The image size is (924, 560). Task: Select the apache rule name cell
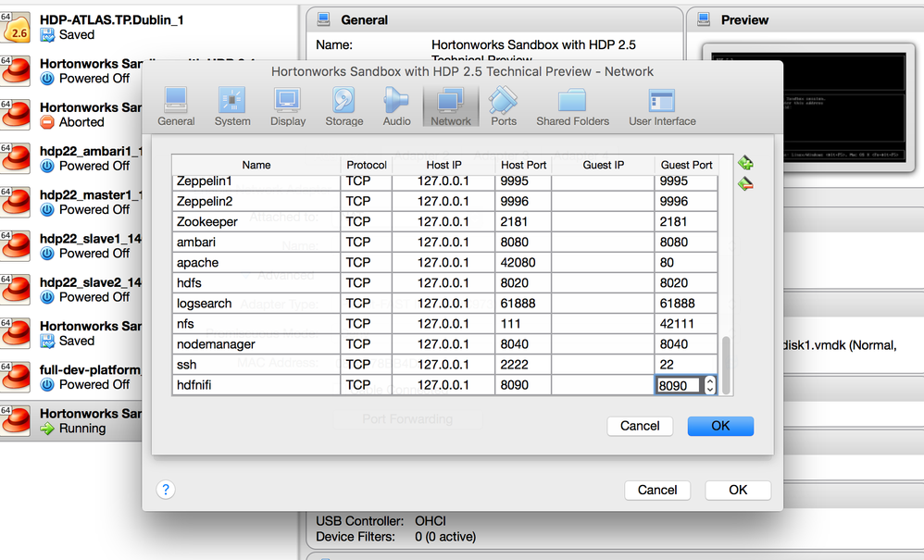(256, 263)
